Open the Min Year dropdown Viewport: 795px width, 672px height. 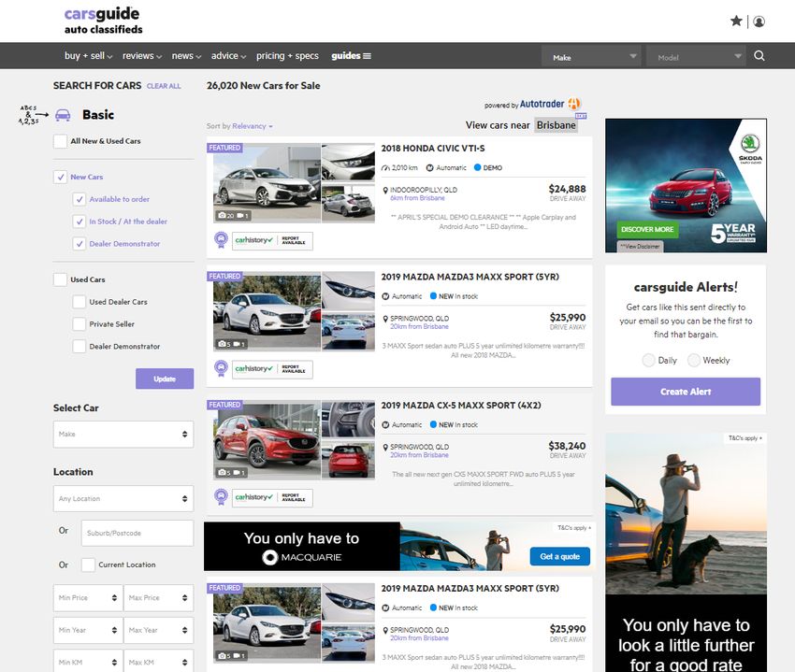click(x=88, y=631)
